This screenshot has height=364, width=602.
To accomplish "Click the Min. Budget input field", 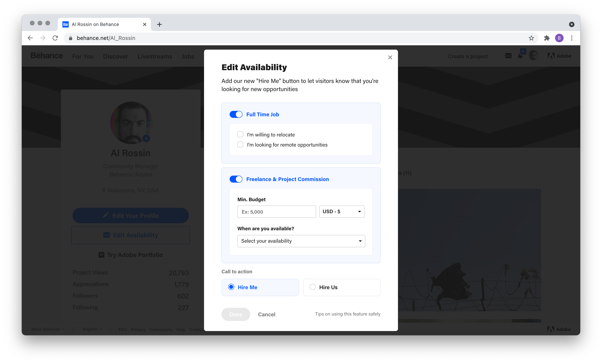I will pyautogui.click(x=276, y=211).
